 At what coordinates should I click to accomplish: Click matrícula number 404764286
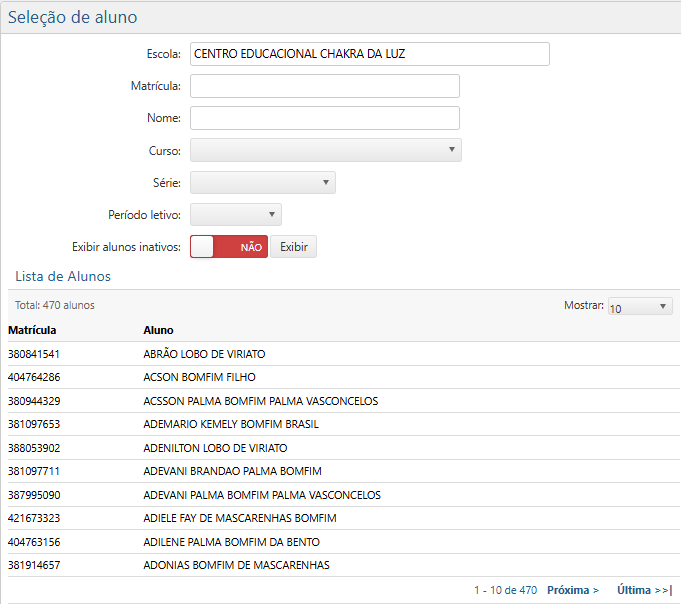34,377
